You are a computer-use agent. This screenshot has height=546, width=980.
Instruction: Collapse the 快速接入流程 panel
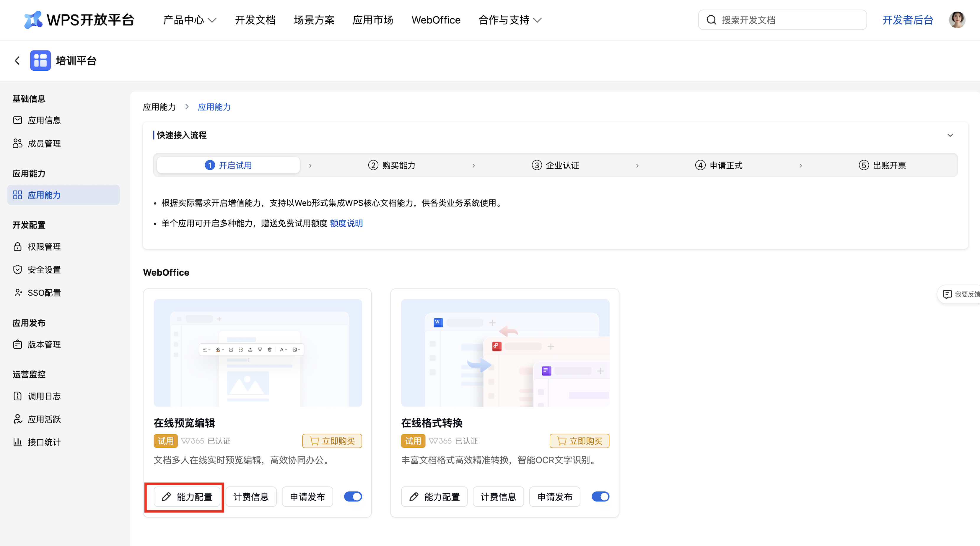[950, 135]
